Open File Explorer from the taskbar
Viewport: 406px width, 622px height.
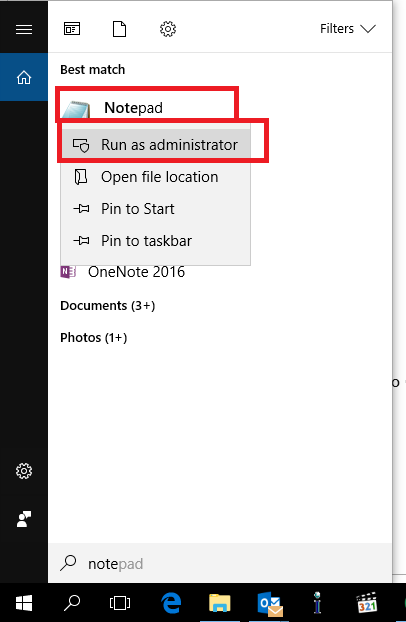pos(219,603)
